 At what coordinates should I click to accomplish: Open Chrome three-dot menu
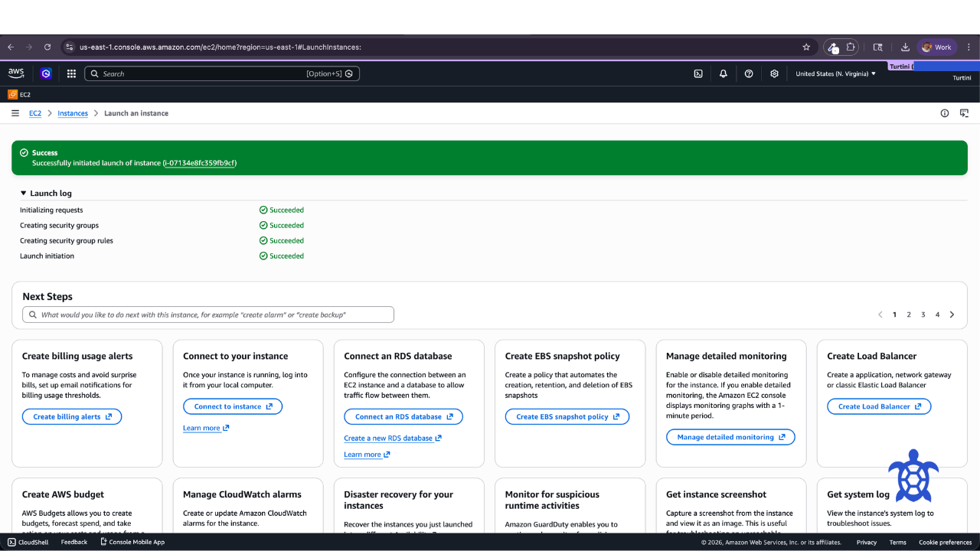pyautogui.click(x=969, y=47)
